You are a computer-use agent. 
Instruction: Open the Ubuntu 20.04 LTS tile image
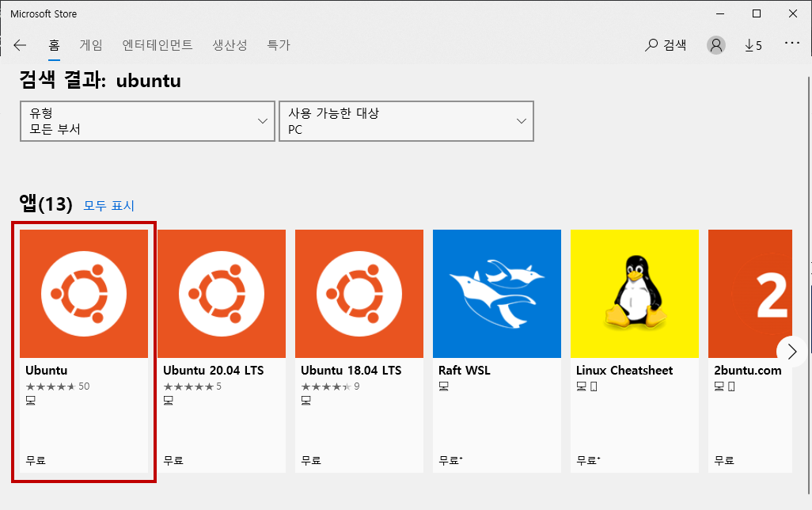pyautogui.click(x=222, y=293)
